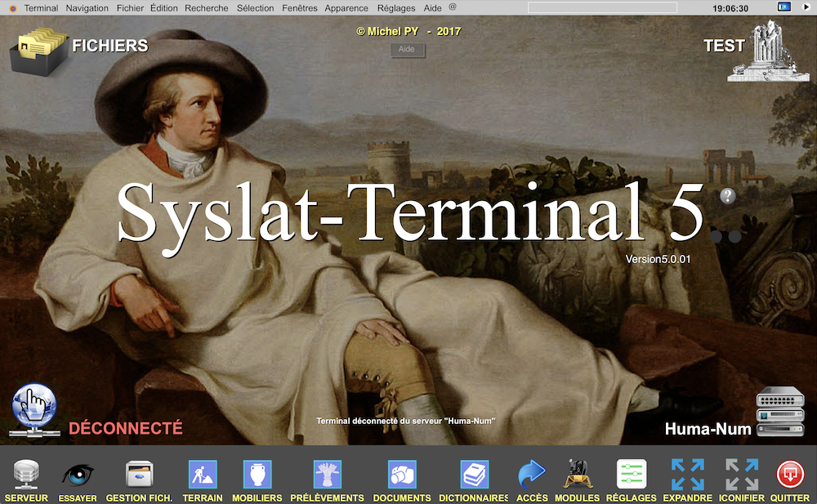Open the MODULES icon

click(578, 474)
